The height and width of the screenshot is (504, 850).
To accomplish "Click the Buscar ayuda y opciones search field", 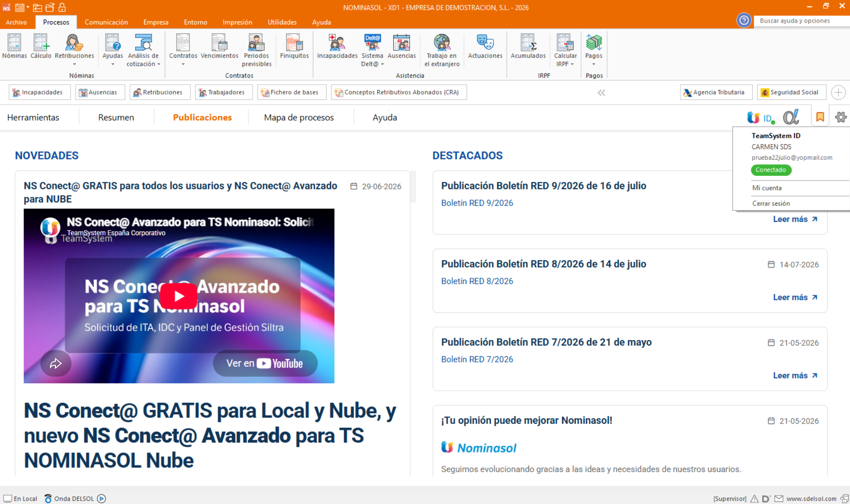I will [x=802, y=21].
